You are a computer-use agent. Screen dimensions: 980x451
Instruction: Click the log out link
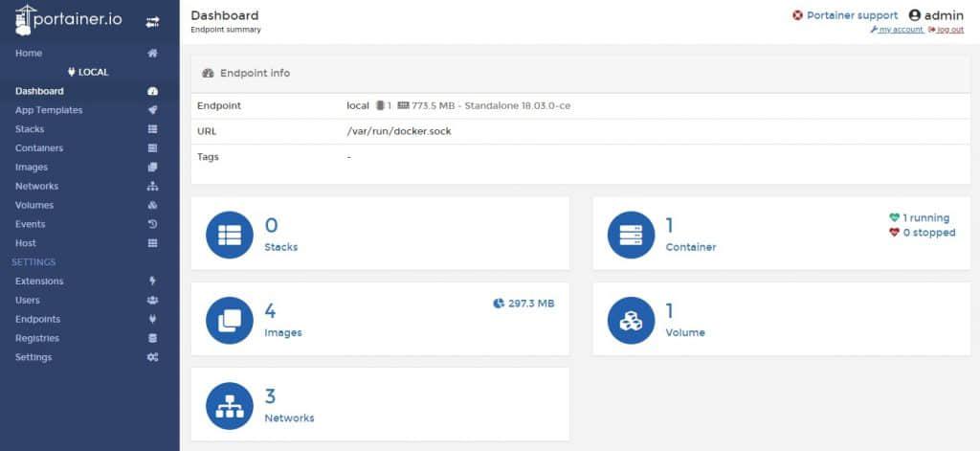(946, 30)
